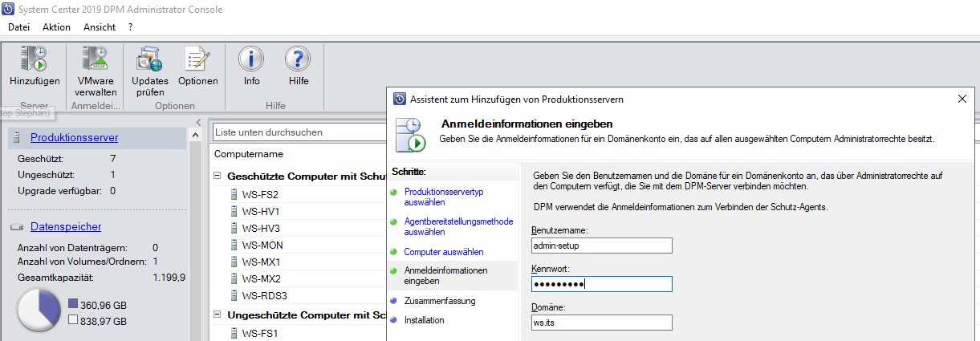980x341 pixels.
Task: Open the Ansicht menu
Action: tap(100, 27)
